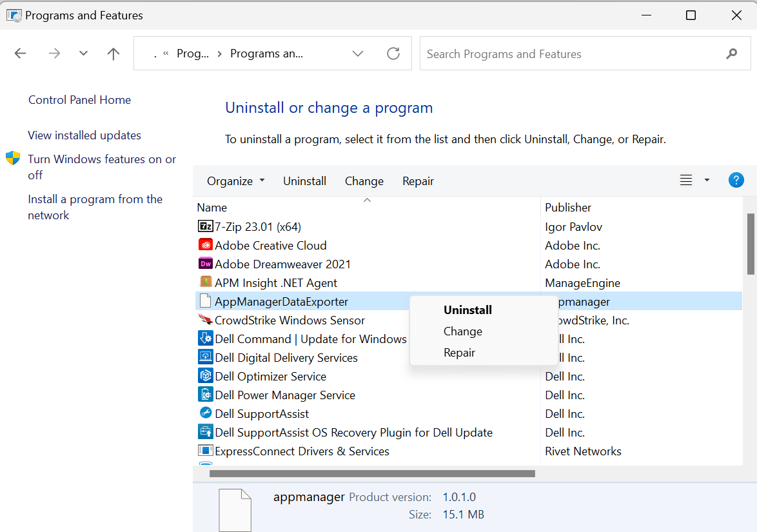757x532 pixels.
Task: Sort list by the Publisher column header
Action: [567, 208]
